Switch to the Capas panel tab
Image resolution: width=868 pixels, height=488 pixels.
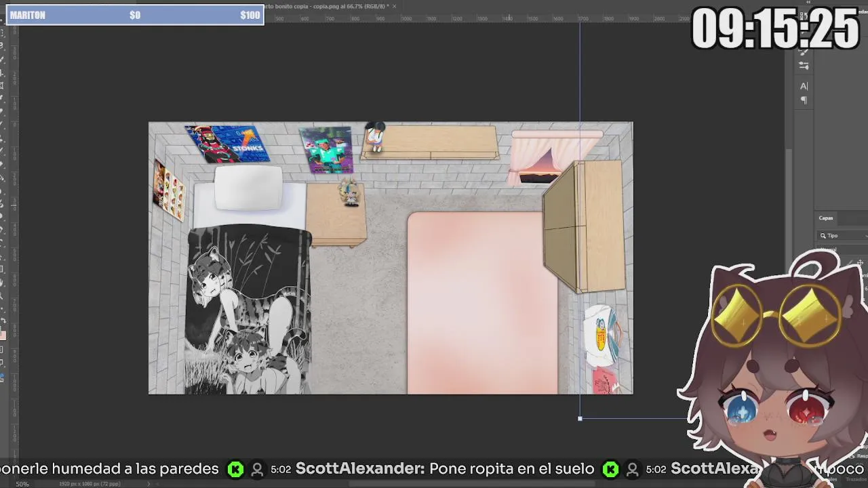[826, 218]
